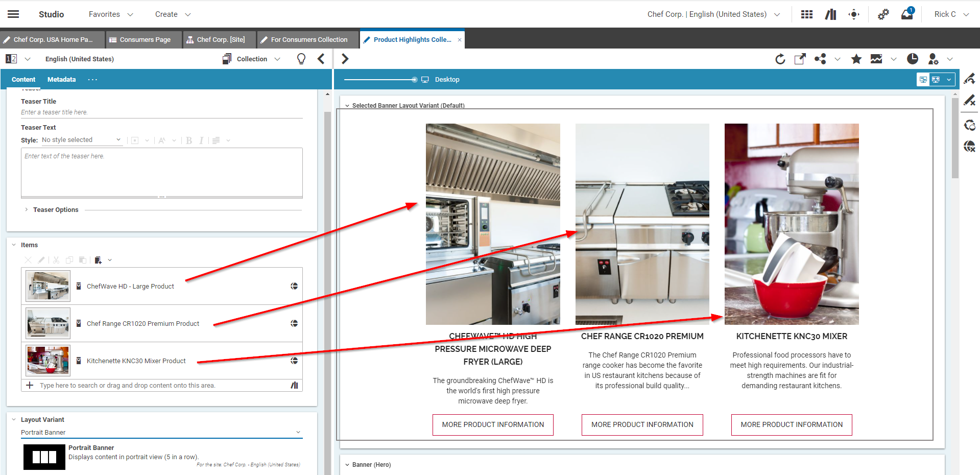Open the Style 'No style selected' dropdown
The height and width of the screenshot is (475, 980).
(82, 140)
